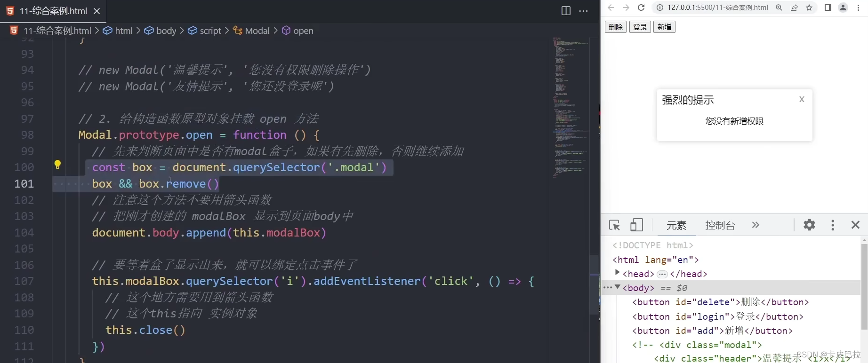The image size is (868, 363).
Task: Expand the head element in DOM tree
Action: [617, 273]
